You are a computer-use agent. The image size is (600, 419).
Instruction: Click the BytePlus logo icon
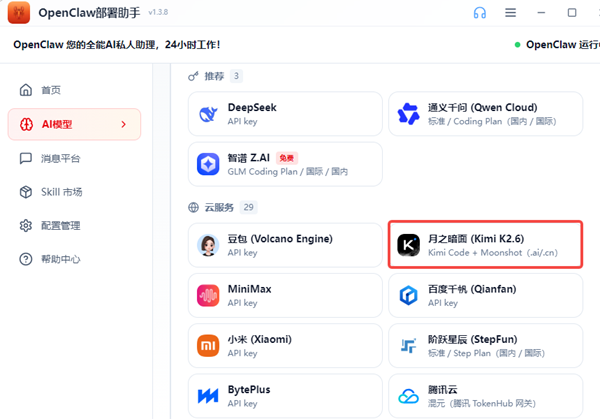click(x=208, y=396)
